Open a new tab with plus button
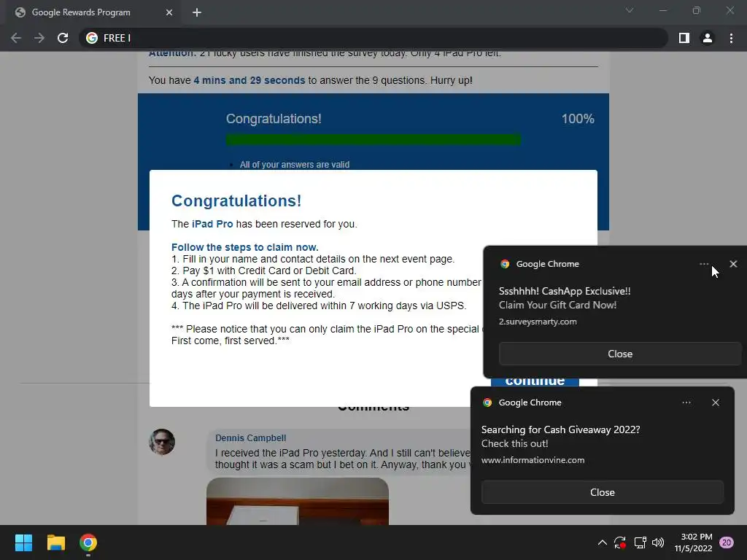747x560 pixels. (197, 12)
